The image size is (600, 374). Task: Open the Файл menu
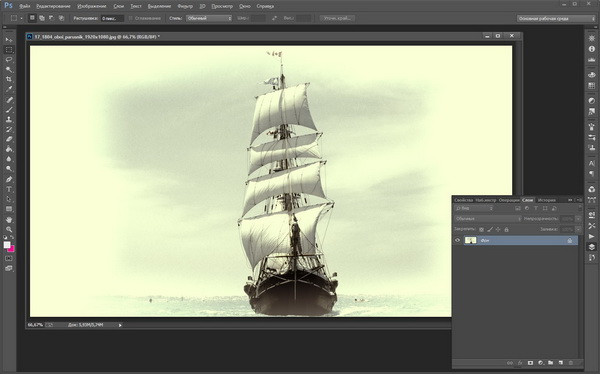tap(24, 6)
